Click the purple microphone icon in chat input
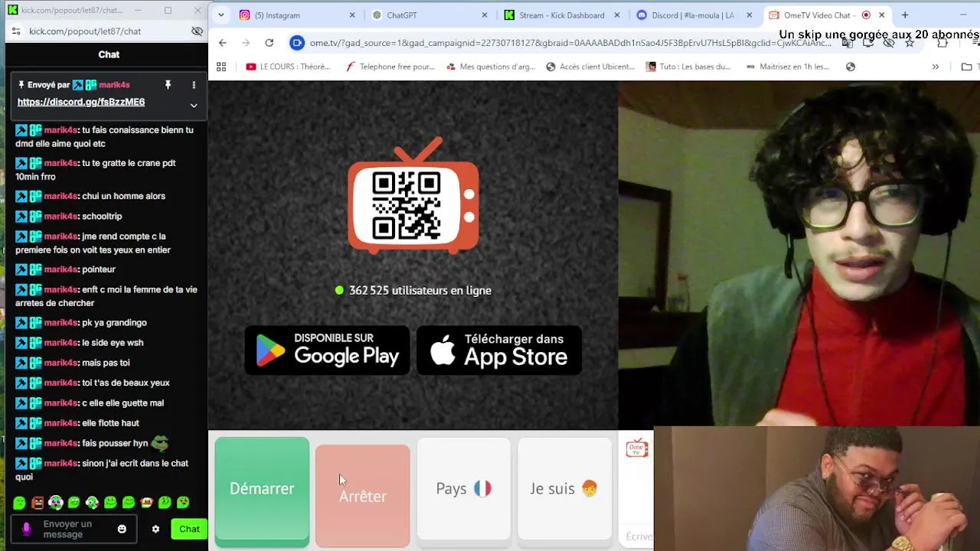This screenshot has height=551, width=980. tap(27, 529)
